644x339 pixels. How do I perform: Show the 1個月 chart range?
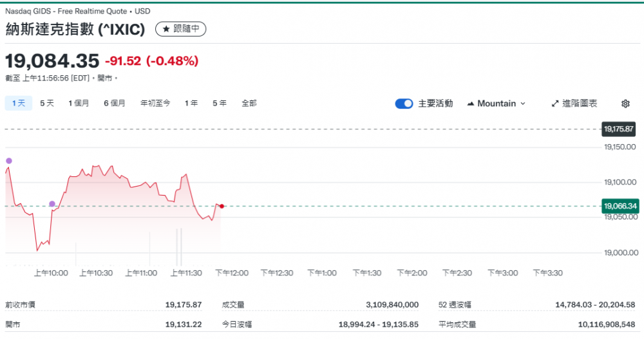point(79,103)
